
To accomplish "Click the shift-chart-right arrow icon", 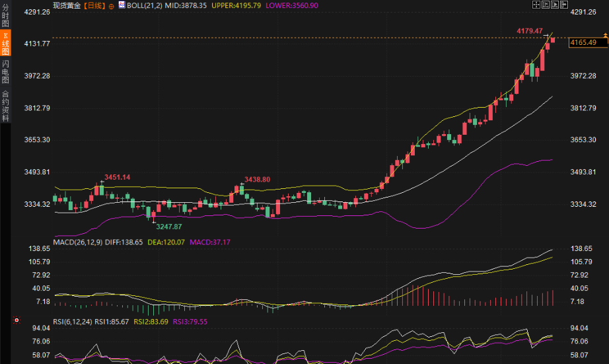I will pyautogui.click(x=564, y=5).
